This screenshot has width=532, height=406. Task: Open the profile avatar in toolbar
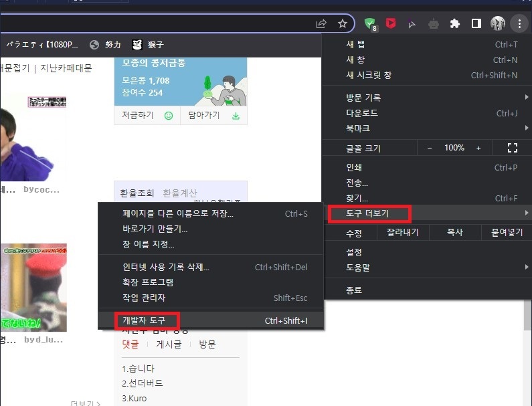click(498, 23)
